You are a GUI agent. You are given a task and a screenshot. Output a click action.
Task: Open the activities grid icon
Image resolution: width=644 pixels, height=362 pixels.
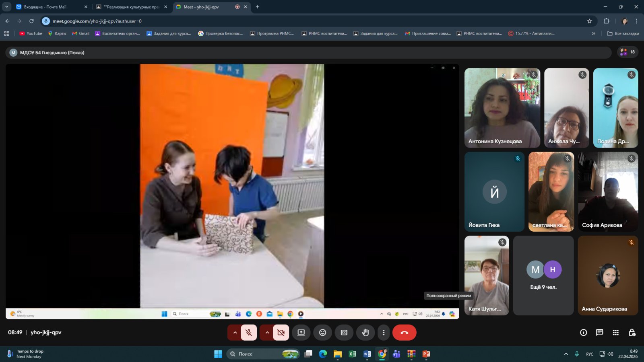tap(615, 333)
